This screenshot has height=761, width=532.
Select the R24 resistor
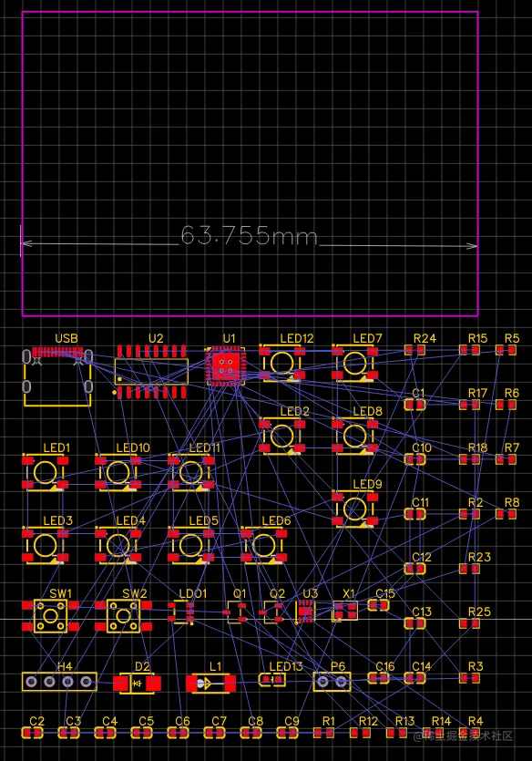[x=414, y=349]
